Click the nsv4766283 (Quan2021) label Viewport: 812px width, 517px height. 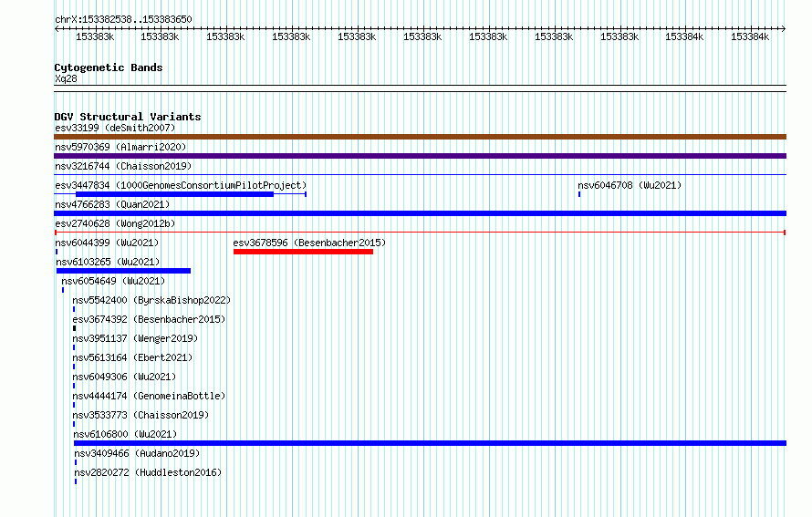(112, 204)
